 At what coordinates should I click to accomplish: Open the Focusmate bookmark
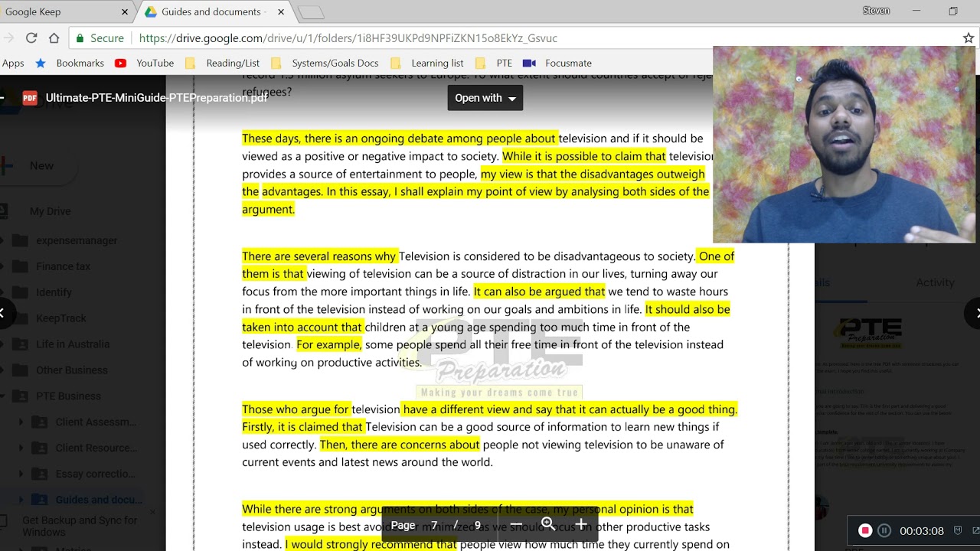pos(557,63)
